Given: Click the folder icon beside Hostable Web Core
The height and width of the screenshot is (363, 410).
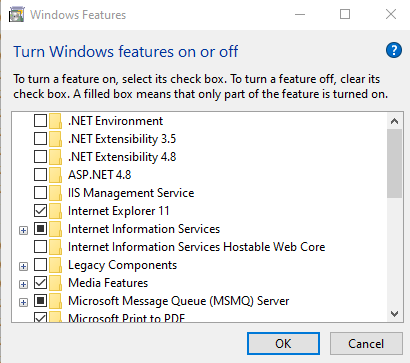Looking at the screenshot, I should [x=55, y=247].
